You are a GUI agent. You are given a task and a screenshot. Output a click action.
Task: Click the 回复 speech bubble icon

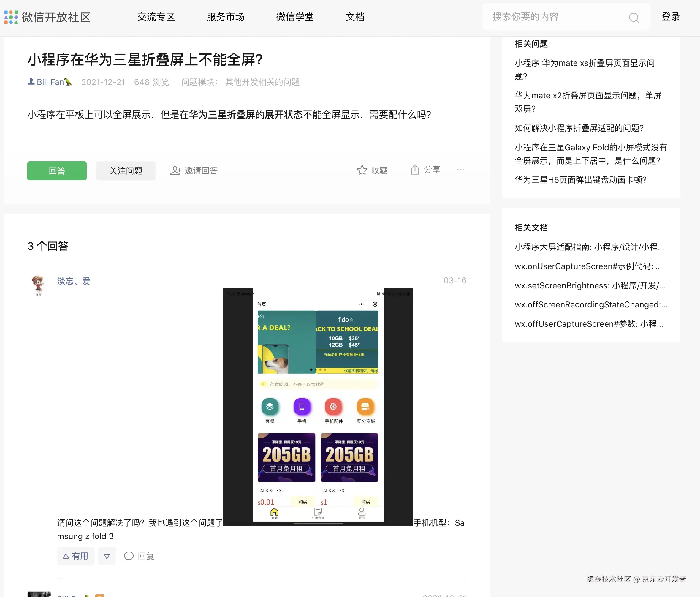(129, 556)
